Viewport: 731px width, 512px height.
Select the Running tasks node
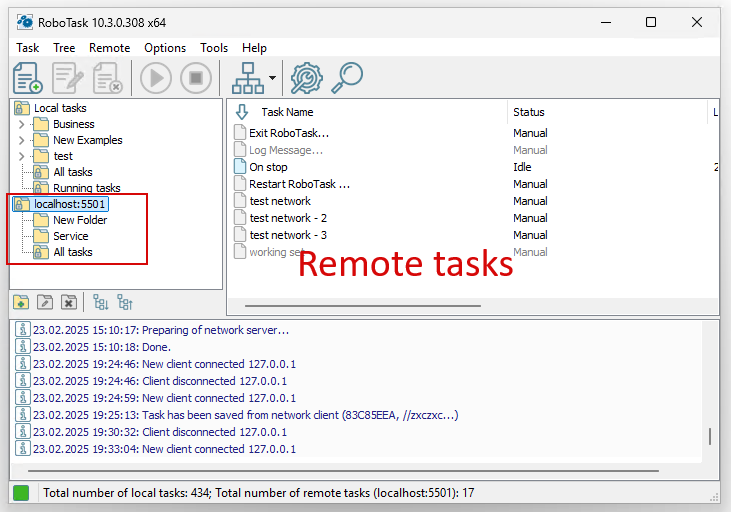[x=87, y=188]
